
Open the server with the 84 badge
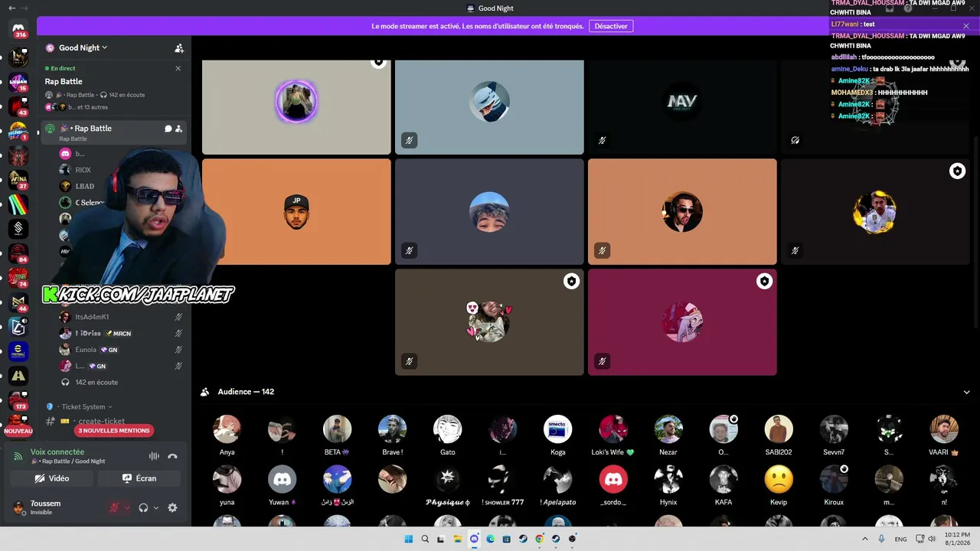point(18,253)
